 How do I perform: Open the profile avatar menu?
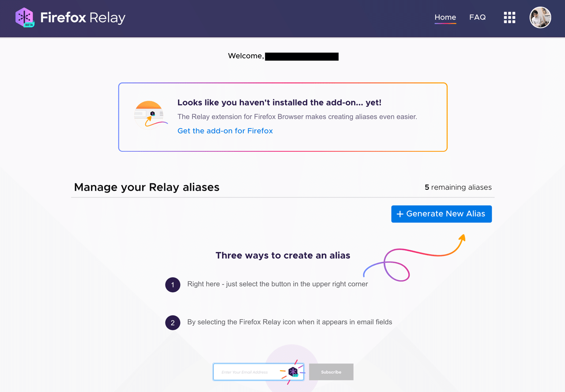[540, 17]
